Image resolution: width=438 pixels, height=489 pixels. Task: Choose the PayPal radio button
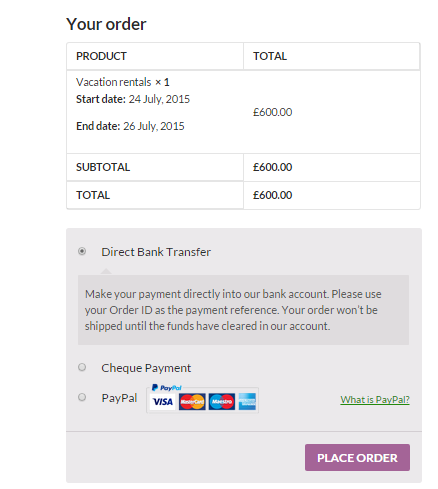[x=82, y=397]
